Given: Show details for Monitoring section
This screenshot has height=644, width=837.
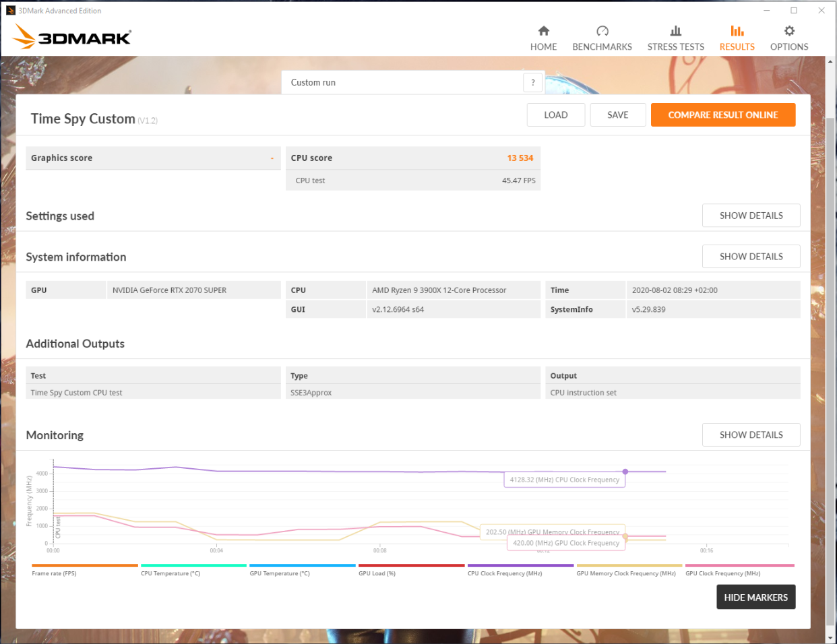Looking at the screenshot, I should pyautogui.click(x=751, y=435).
